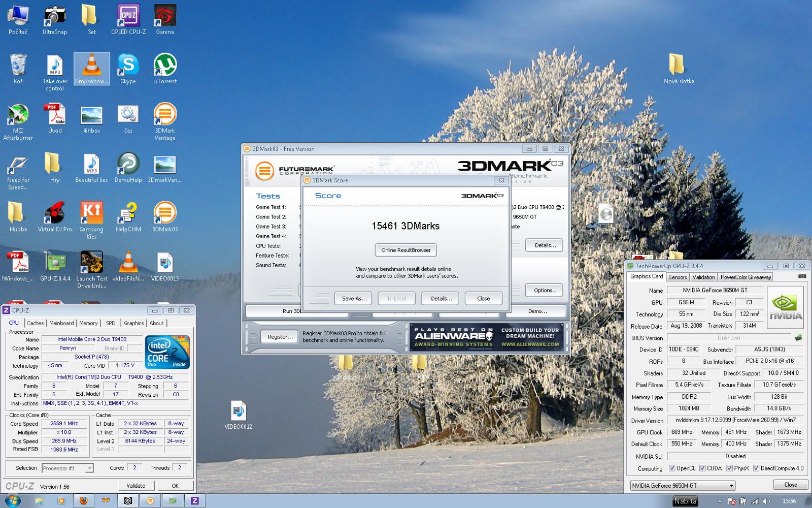Toggle the CUDA checkbox in GPU-Z
Image resolution: width=812 pixels, height=508 pixels.
click(702, 468)
